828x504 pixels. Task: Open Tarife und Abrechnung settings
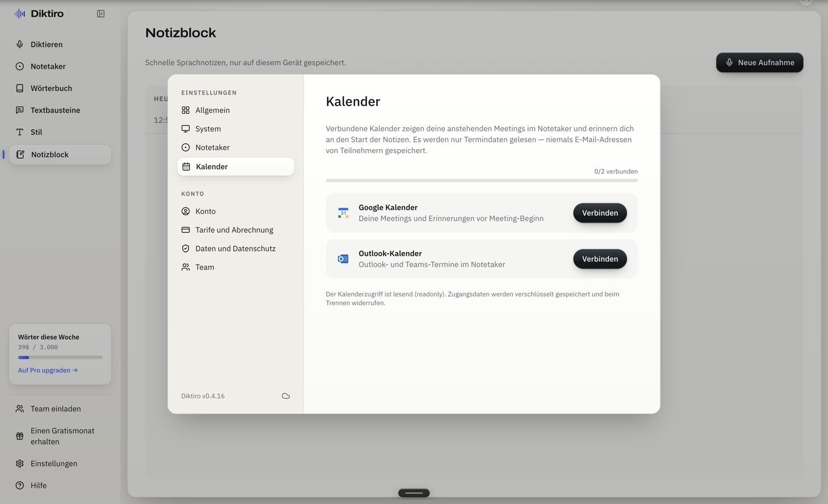(235, 230)
